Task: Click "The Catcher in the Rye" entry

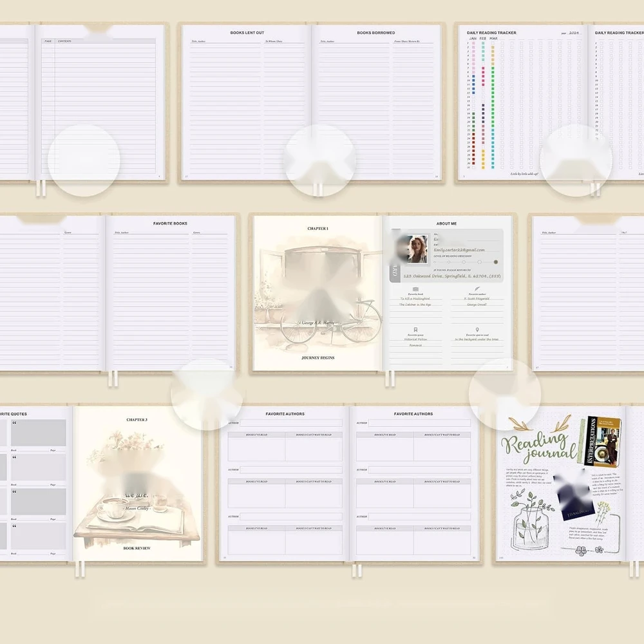Action: pos(415,305)
